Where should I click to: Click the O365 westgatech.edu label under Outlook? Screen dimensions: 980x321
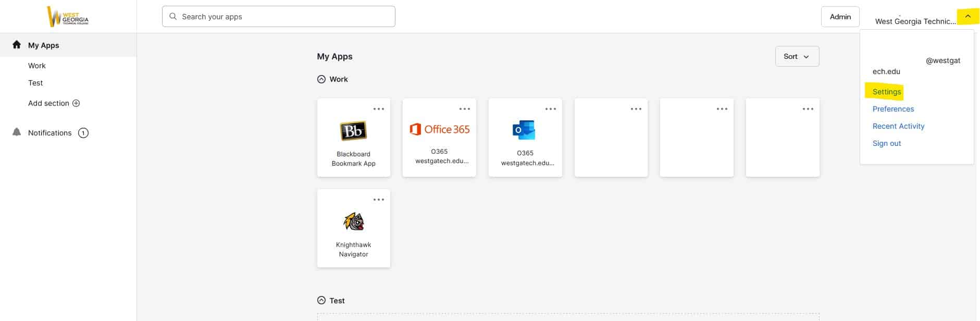click(528, 158)
